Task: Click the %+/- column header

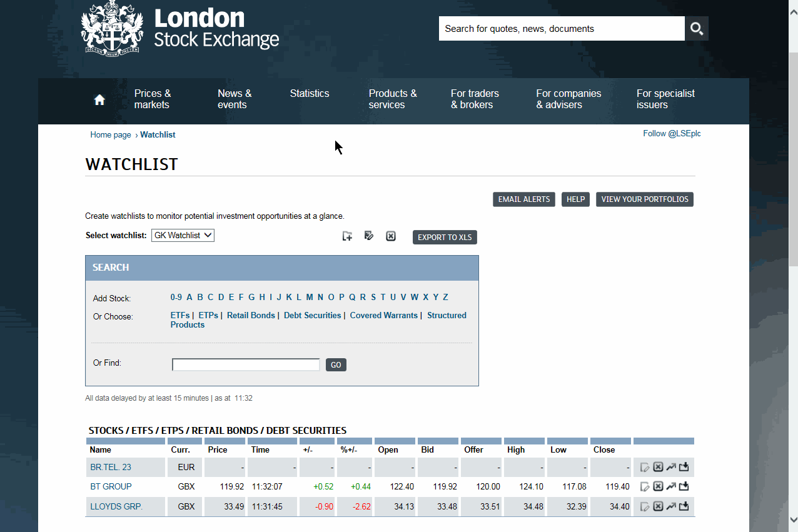Action: (348, 449)
